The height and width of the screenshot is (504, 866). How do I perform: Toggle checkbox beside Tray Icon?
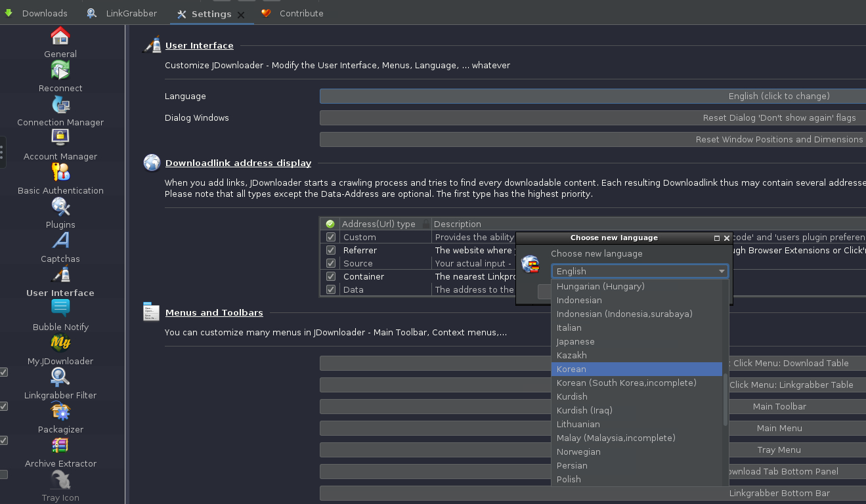3,474
